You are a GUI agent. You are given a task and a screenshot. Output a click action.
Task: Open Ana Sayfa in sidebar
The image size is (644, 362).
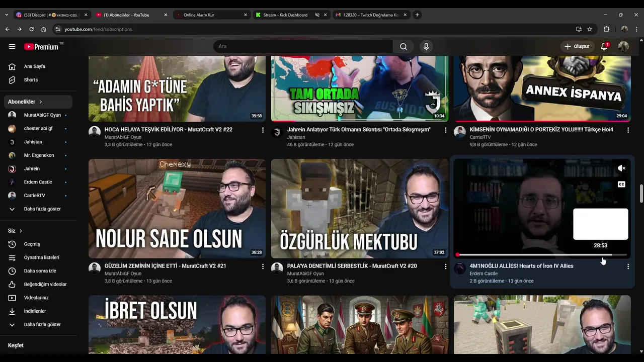(39, 66)
